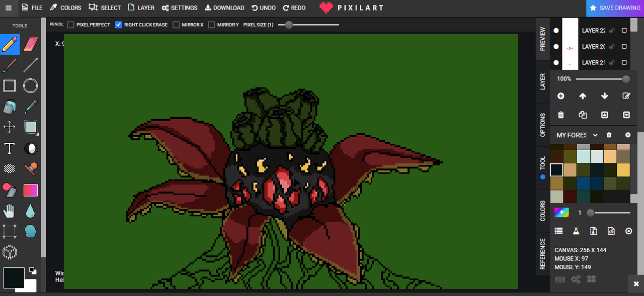Viewport: 644px width, 296px height.
Task: Click the Save Drawing button
Action: (615, 8)
